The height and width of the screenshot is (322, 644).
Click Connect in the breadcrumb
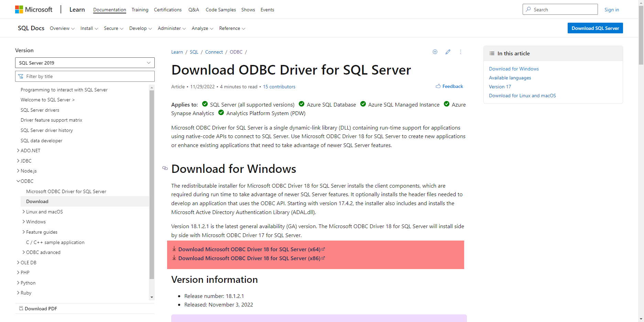coord(214,52)
